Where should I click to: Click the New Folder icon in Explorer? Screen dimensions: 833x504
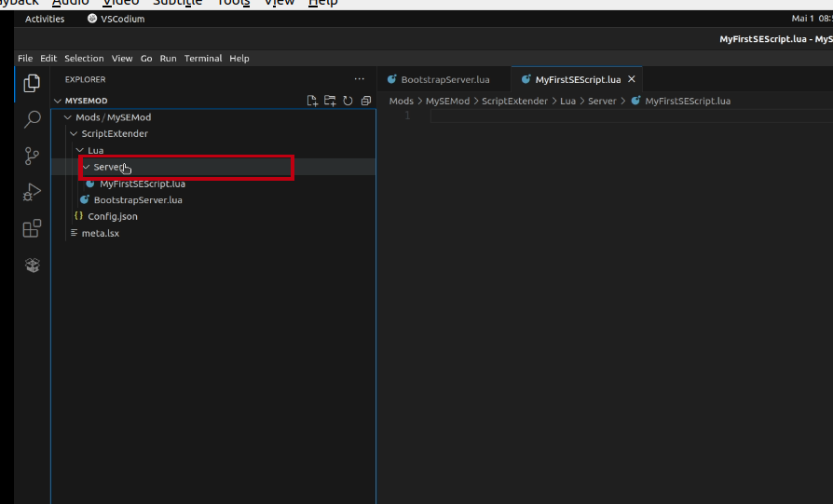pos(330,101)
